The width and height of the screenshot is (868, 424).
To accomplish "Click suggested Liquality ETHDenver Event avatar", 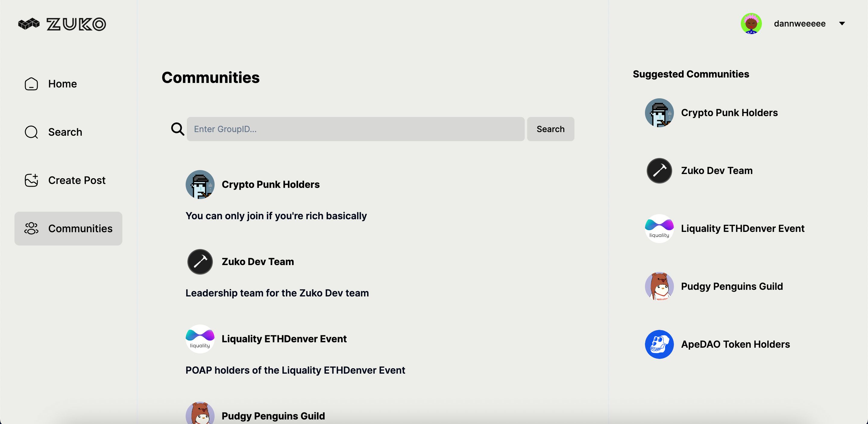I will (x=659, y=229).
